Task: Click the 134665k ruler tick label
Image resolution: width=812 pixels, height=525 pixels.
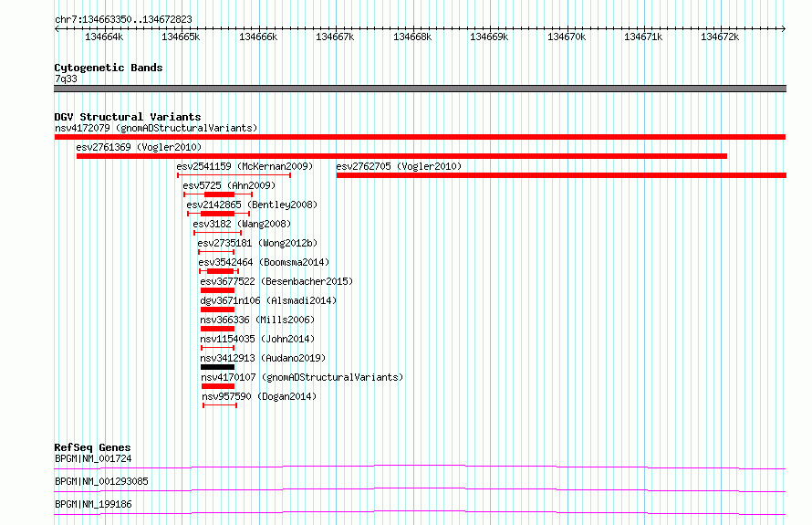Action: tap(181, 37)
